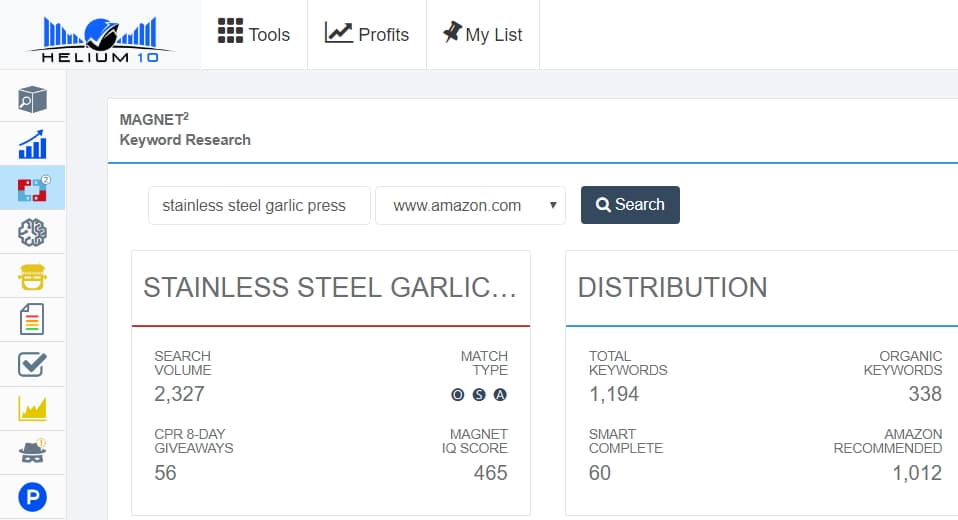Click the blue circle P sidebar icon
The width and height of the screenshot is (958, 520).
tap(32, 496)
